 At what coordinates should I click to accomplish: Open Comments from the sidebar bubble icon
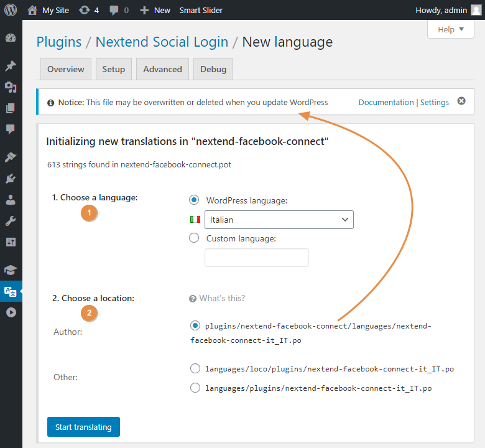click(x=11, y=129)
